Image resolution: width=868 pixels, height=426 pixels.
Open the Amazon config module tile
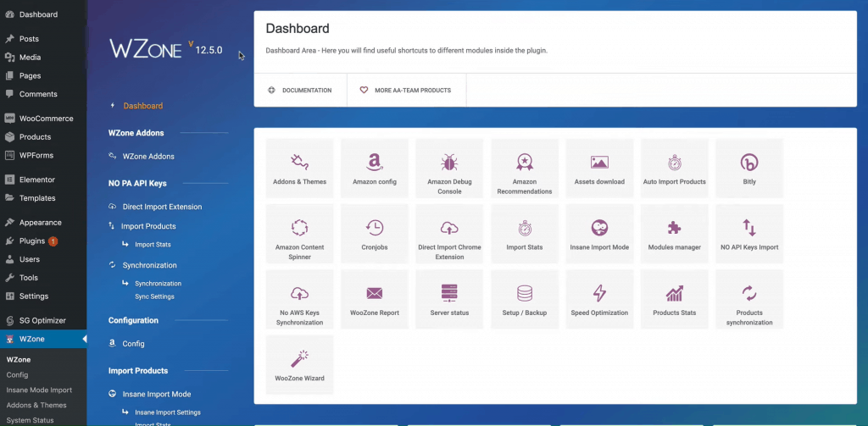click(375, 168)
